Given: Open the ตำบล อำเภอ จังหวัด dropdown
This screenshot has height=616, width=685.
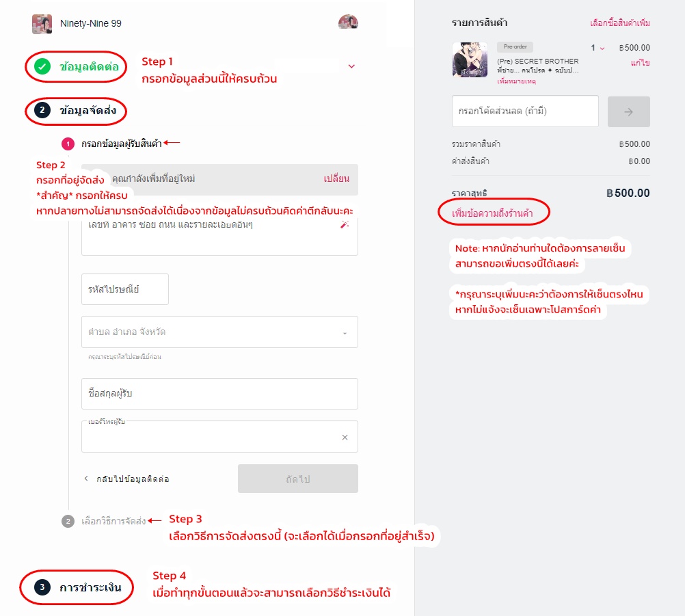Looking at the screenshot, I should click(x=219, y=332).
